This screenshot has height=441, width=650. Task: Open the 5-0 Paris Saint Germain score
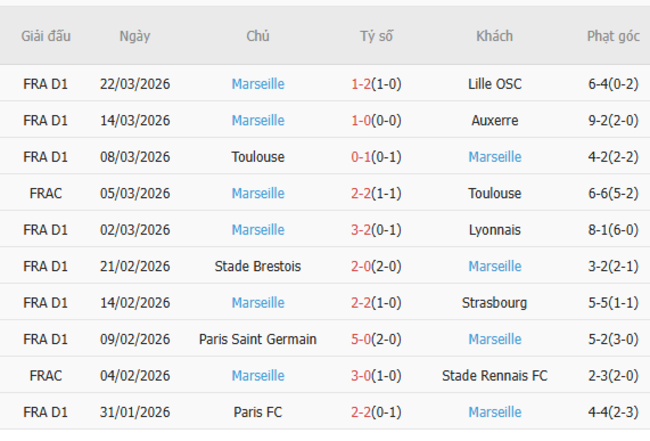[x=360, y=339]
